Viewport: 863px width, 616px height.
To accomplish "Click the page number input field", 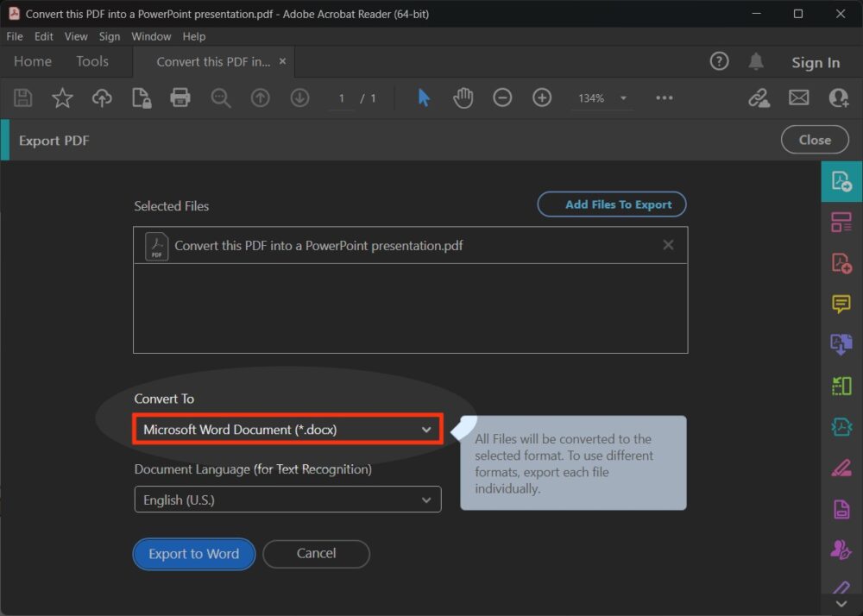I will tap(342, 98).
